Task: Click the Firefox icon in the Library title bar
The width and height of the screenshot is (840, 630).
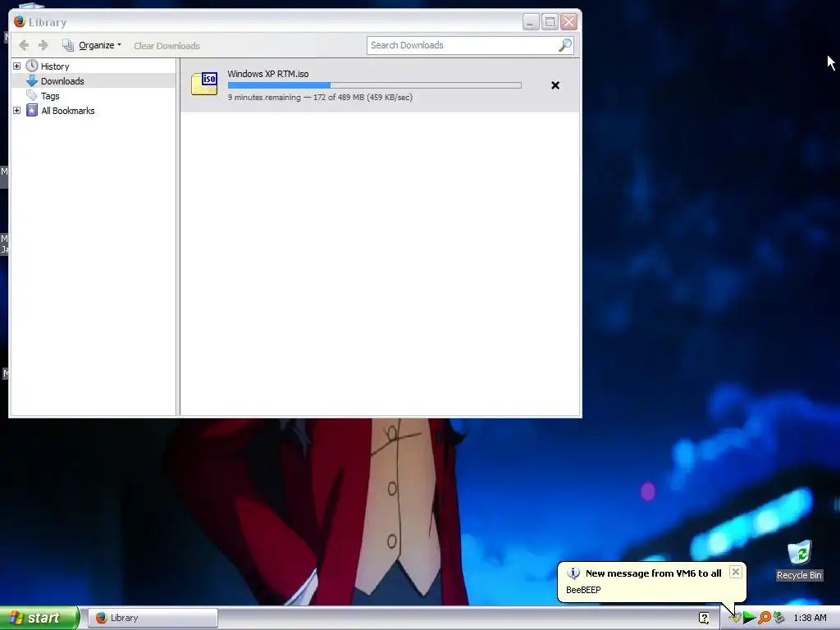Action: point(20,21)
